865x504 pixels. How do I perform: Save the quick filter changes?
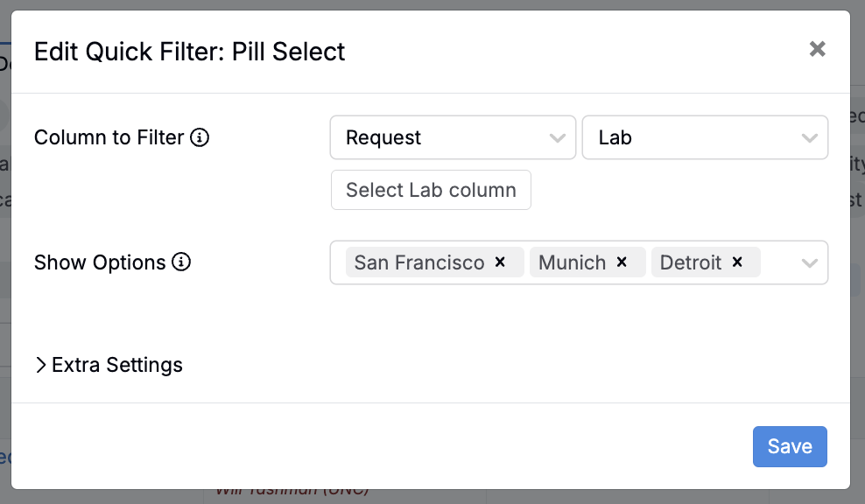click(x=790, y=446)
